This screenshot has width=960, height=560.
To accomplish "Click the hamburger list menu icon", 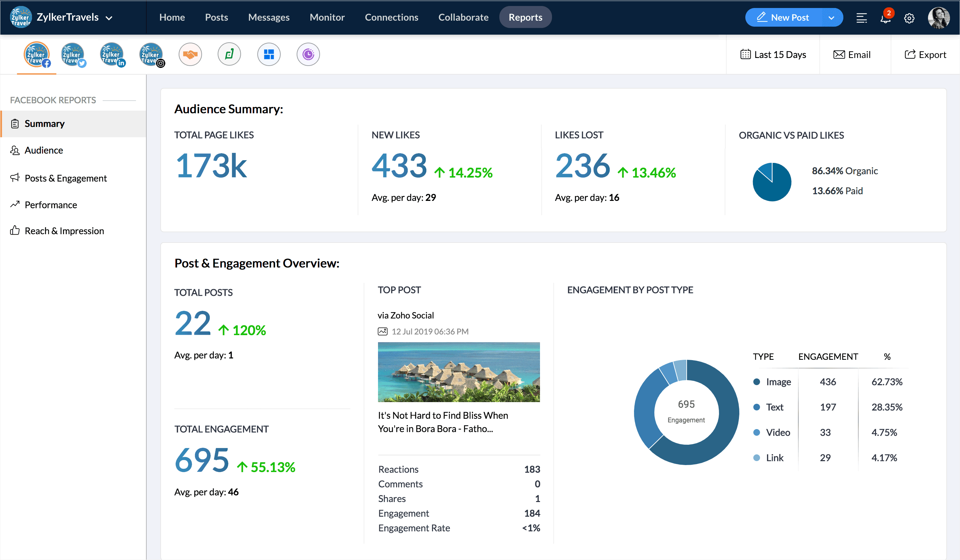I will pyautogui.click(x=861, y=18).
